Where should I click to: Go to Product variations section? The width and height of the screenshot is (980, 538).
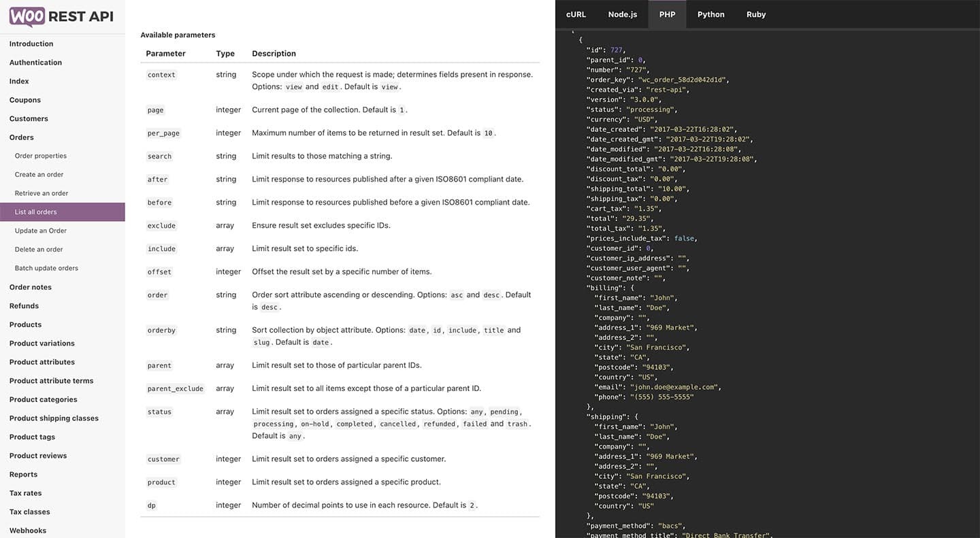pyautogui.click(x=42, y=343)
